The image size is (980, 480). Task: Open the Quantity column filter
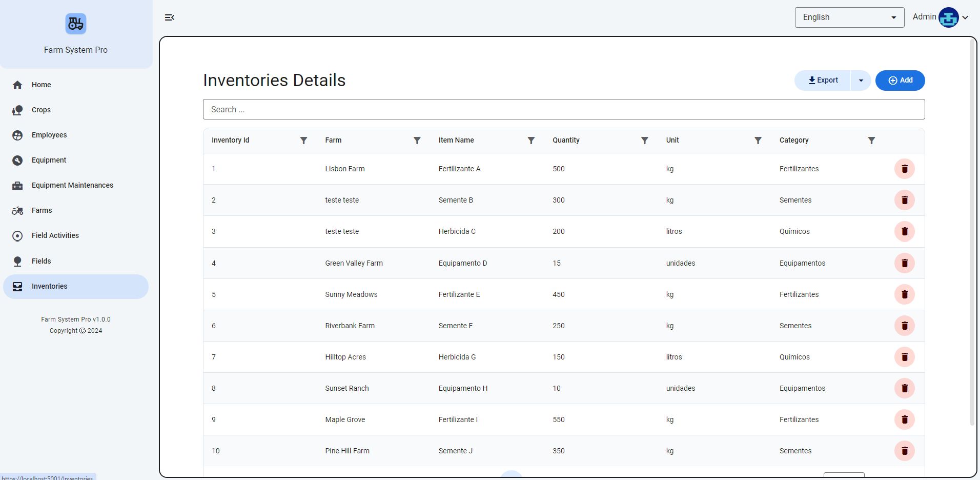[x=644, y=141]
